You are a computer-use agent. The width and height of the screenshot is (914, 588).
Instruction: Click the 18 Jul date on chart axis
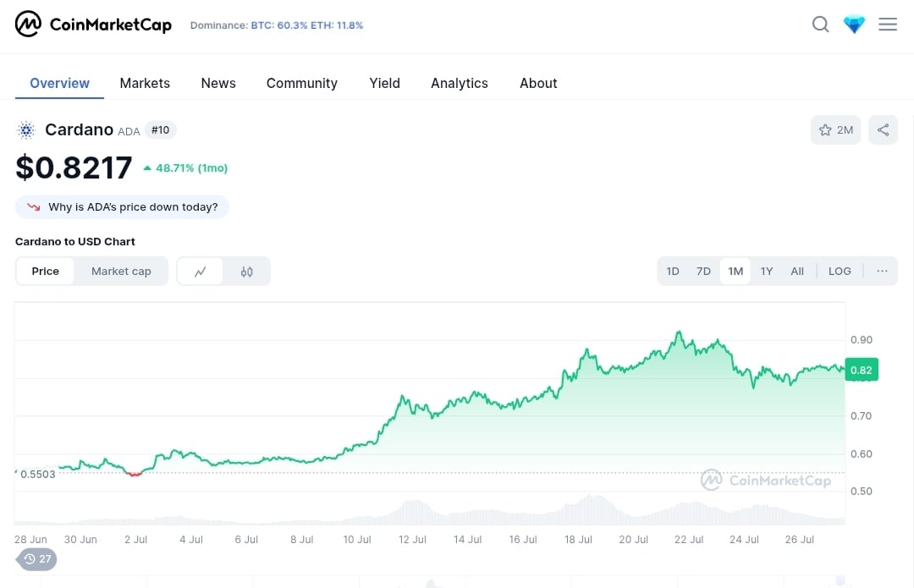click(x=578, y=540)
